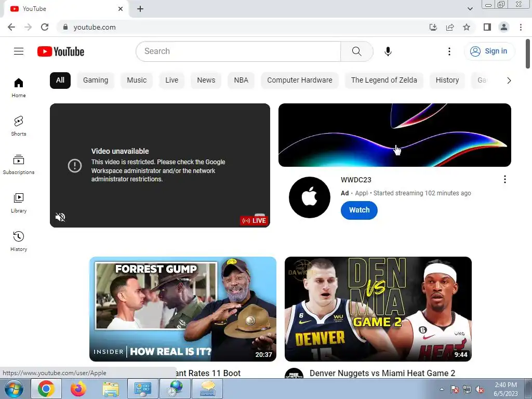The image size is (532, 399).
Task: Open the Forrest Gump video thumbnail
Action: 183,309
